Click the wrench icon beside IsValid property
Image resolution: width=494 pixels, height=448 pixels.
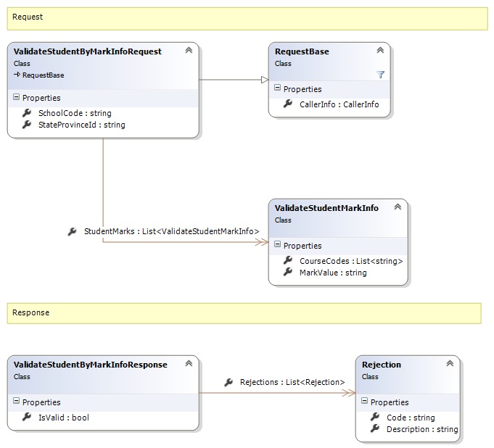pos(27,418)
